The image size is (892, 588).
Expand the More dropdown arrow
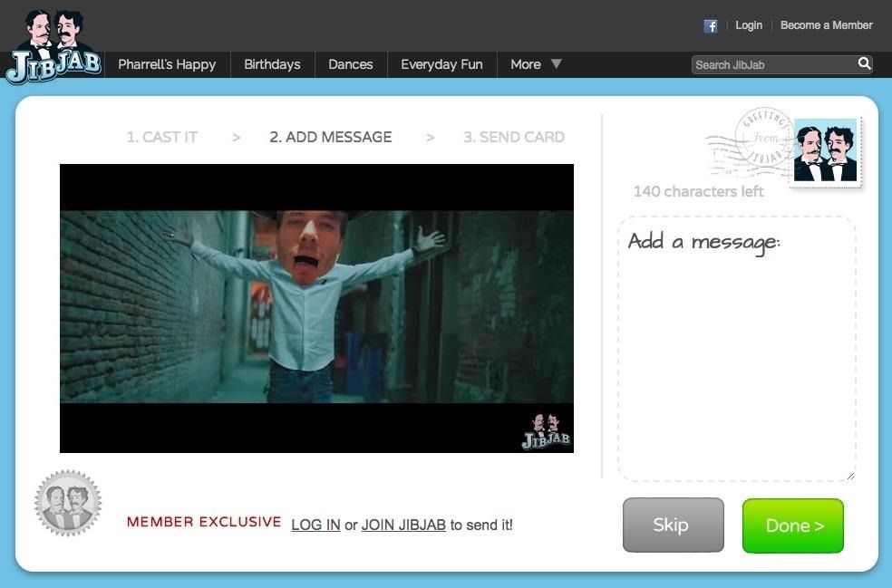coord(557,64)
